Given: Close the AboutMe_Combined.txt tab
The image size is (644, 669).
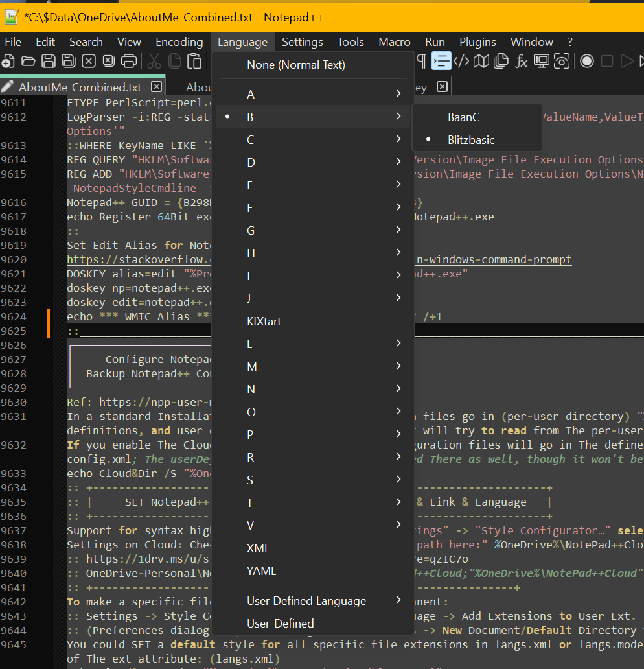Looking at the screenshot, I should pos(157,87).
